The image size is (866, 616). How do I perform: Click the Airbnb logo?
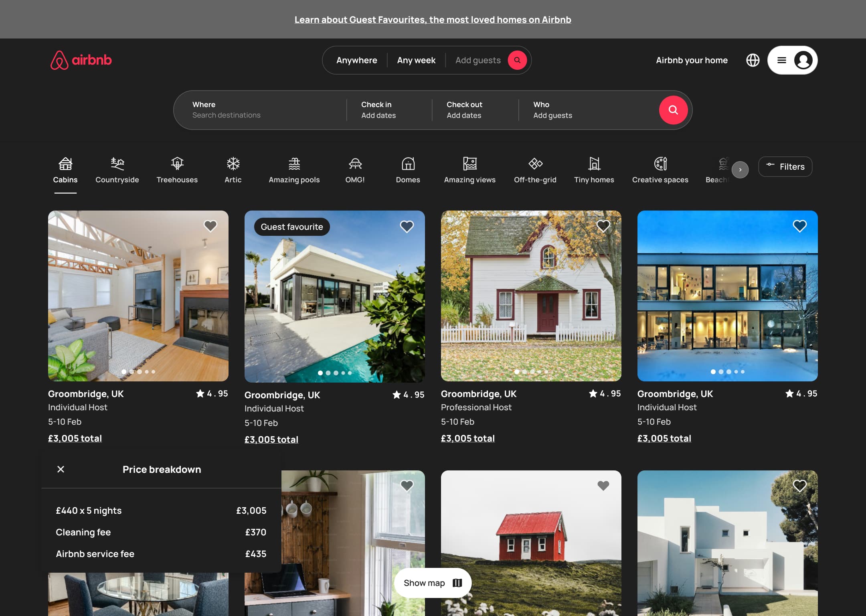[x=81, y=60]
